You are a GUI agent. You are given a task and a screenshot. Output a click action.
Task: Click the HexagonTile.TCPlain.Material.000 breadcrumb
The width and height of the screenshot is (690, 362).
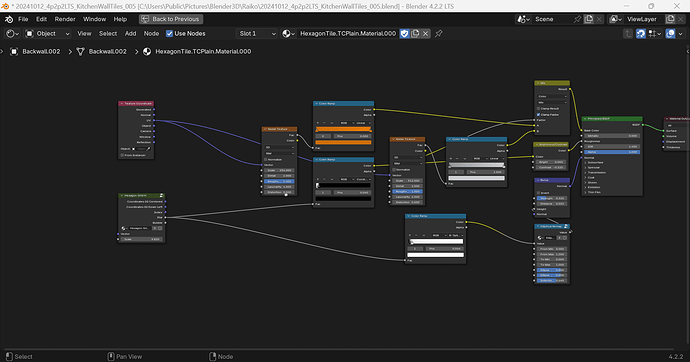[x=203, y=51]
